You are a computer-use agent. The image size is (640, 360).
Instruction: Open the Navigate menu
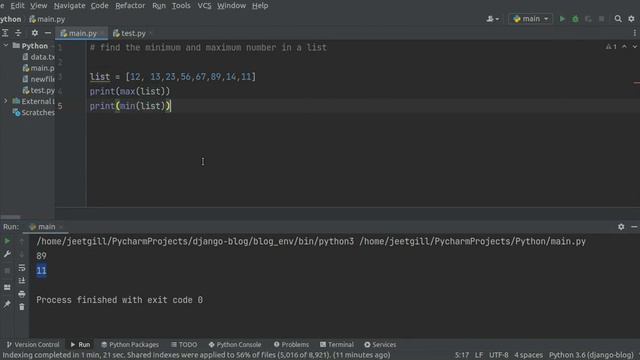(69, 6)
